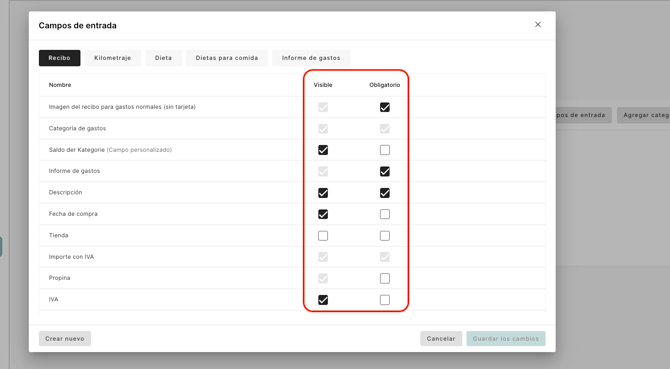The width and height of the screenshot is (670, 369).
Task: Click the Propina field name
Action: (x=59, y=278)
